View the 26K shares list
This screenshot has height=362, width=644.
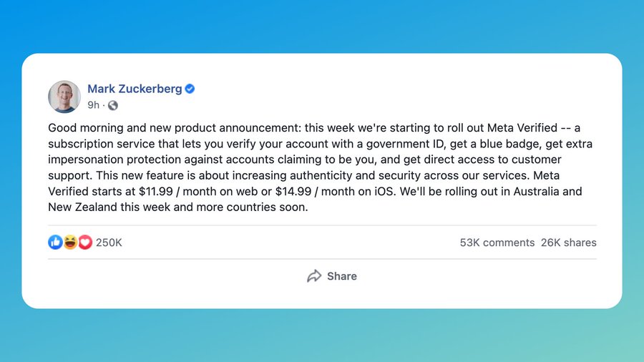point(568,243)
